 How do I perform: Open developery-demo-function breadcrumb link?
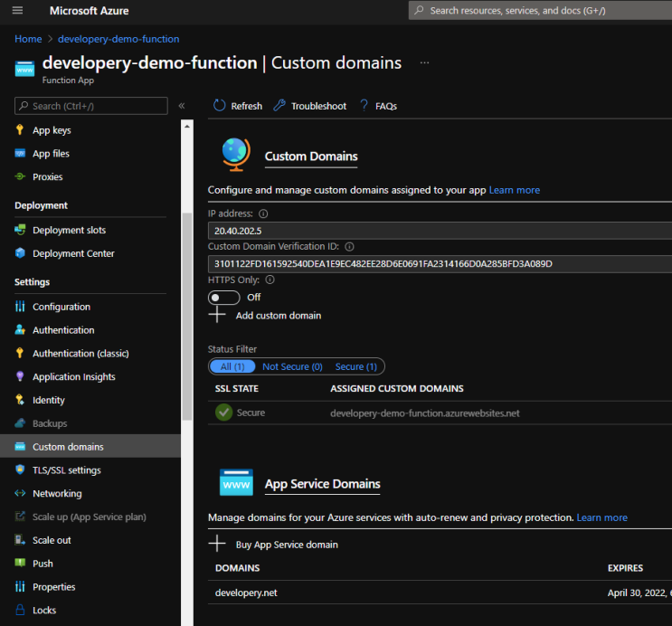click(x=118, y=39)
